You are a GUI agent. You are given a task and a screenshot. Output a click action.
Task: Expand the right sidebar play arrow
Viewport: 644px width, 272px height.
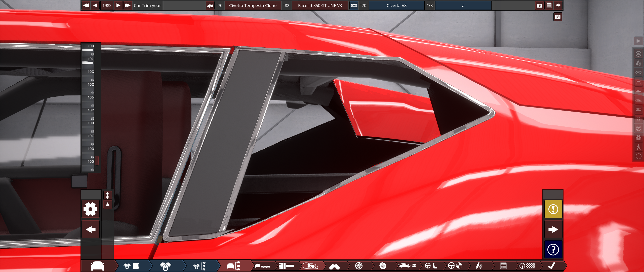click(x=638, y=41)
